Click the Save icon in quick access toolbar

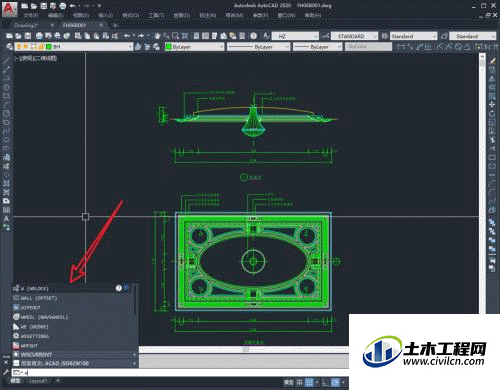(44, 6)
